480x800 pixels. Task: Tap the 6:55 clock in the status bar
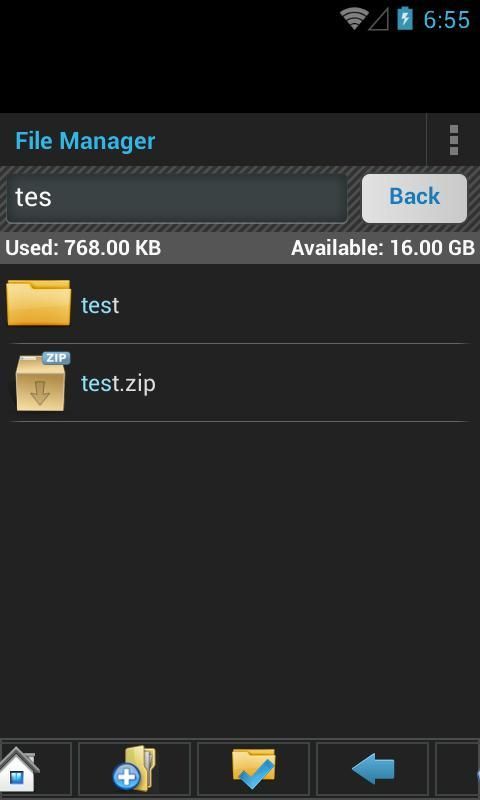[446, 19]
